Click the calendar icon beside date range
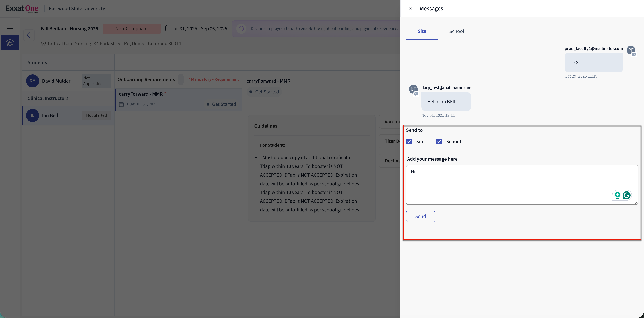 coord(168,28)
